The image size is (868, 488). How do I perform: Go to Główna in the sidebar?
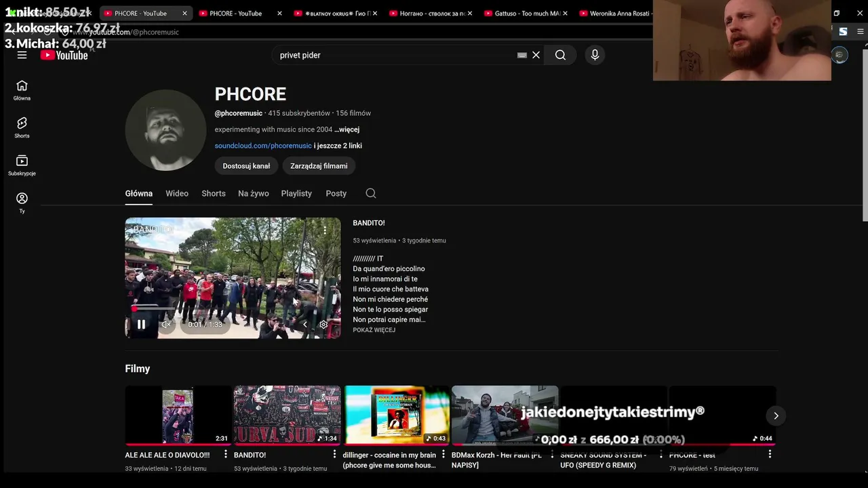pyautogui.click(x=22, y=90)
